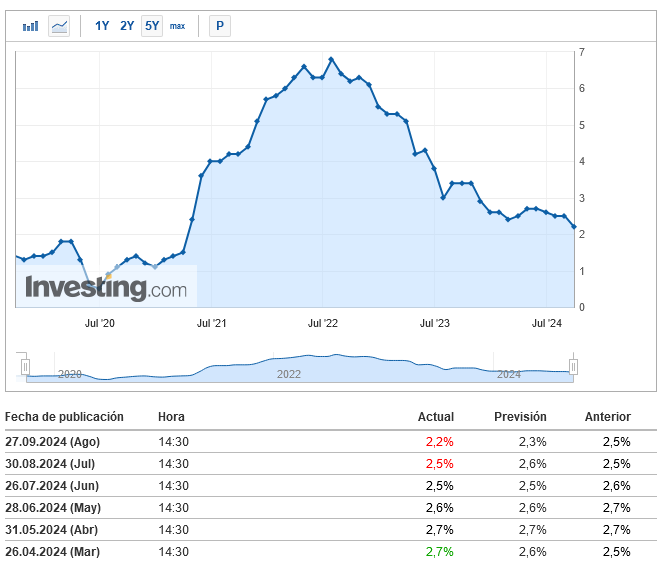Click Anterior value 2,6% in Jun row
This screenshot has width=662, height=566.
tap(616, 486)
